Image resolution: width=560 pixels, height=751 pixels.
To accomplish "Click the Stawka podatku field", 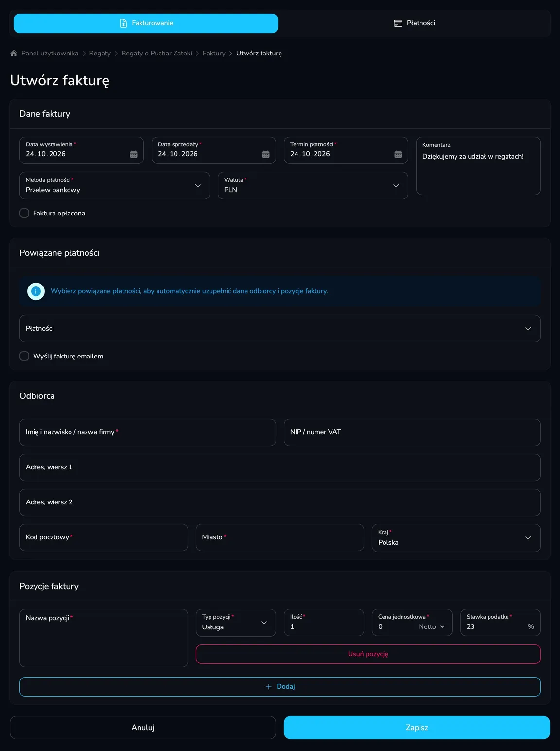I will click(500, 623).
